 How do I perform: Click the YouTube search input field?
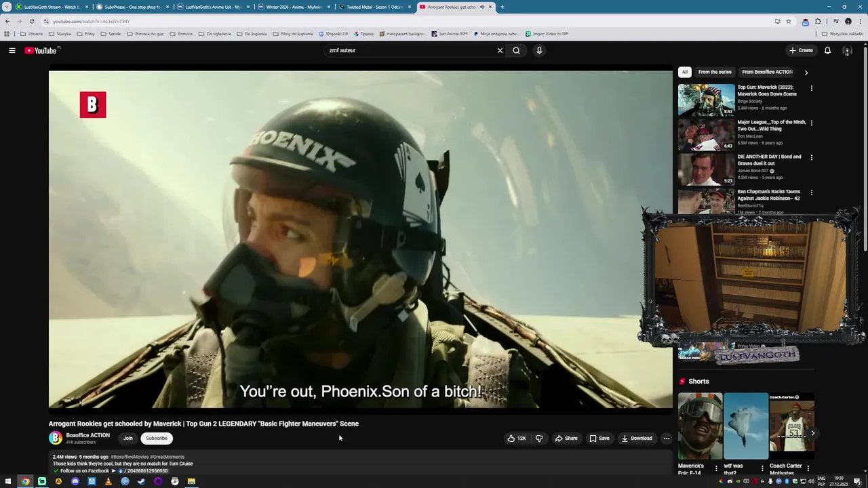(x=410, y=50)
